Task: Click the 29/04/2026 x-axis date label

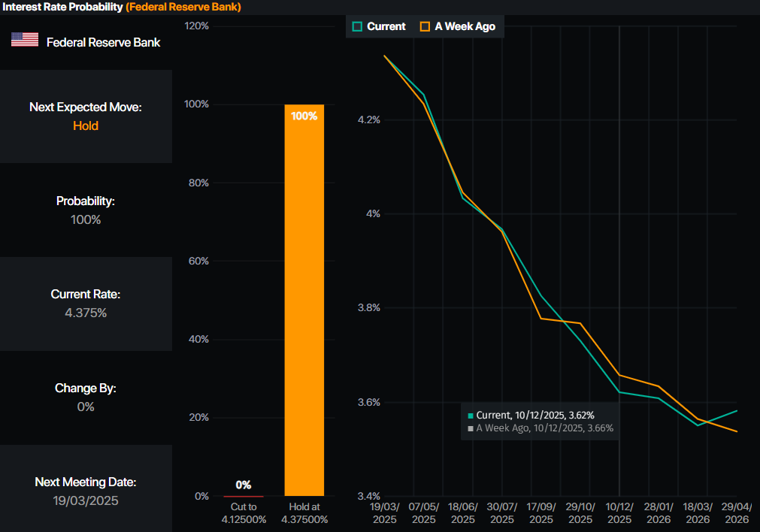Action: pyautogui.click(x=737, y=514)
